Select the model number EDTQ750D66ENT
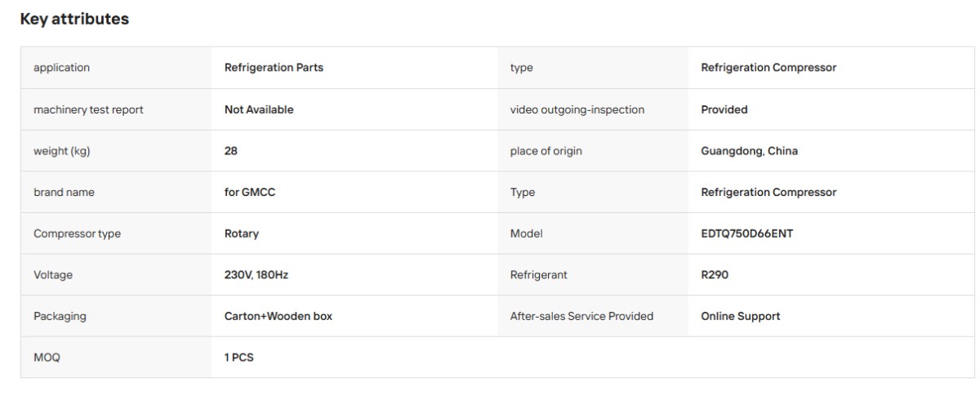Viewport: 980px width, 405px height. coord(747,234)
